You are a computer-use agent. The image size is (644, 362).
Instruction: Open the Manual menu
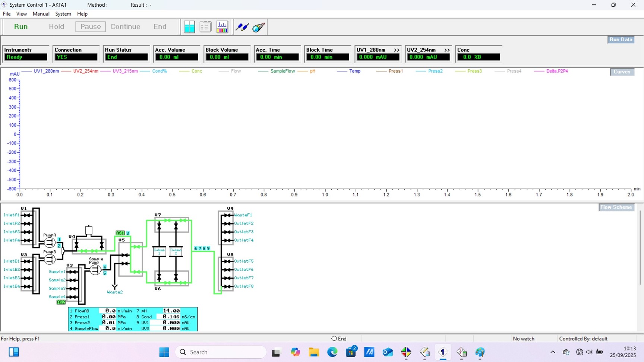tap(41, 14)
